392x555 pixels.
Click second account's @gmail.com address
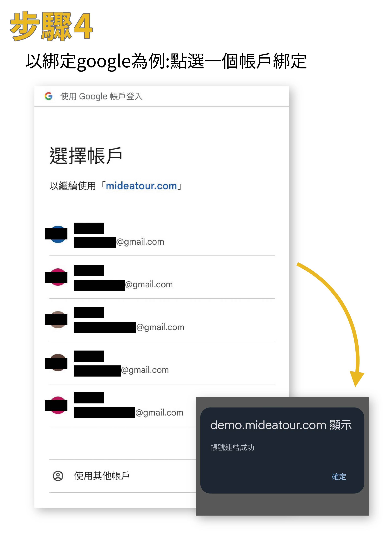149,284
